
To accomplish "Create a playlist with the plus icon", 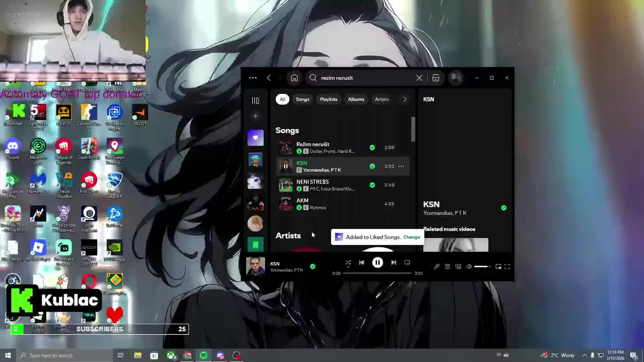I will tap(255, 116).
